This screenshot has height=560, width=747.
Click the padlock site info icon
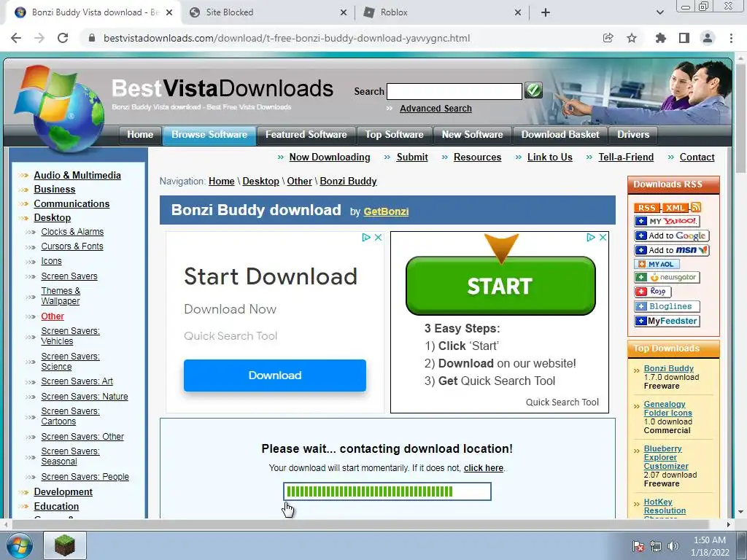tap(92, 38)
